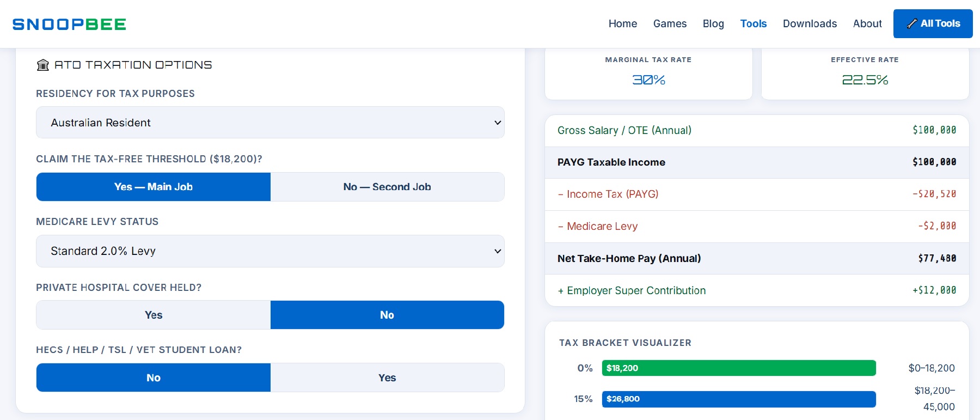
Task: Click Net Take-Home Pay (Annual) row
Action: [757, 258]
